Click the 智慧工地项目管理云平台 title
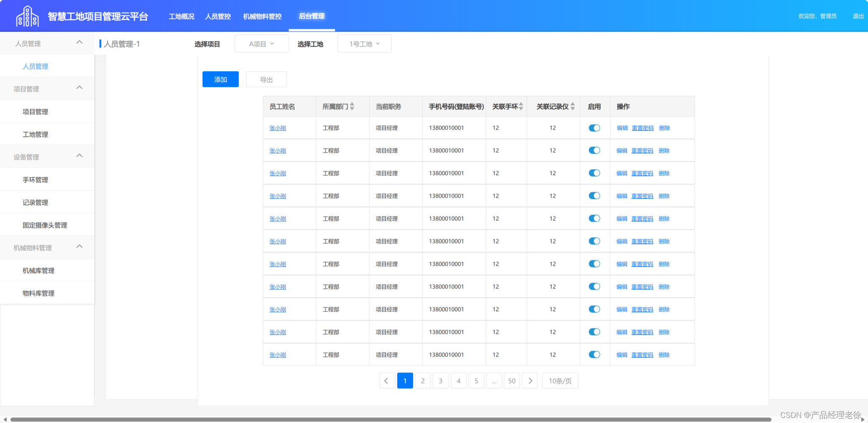Image resolution: width=868 pixels, height=423 pixels. pos(98,17)
